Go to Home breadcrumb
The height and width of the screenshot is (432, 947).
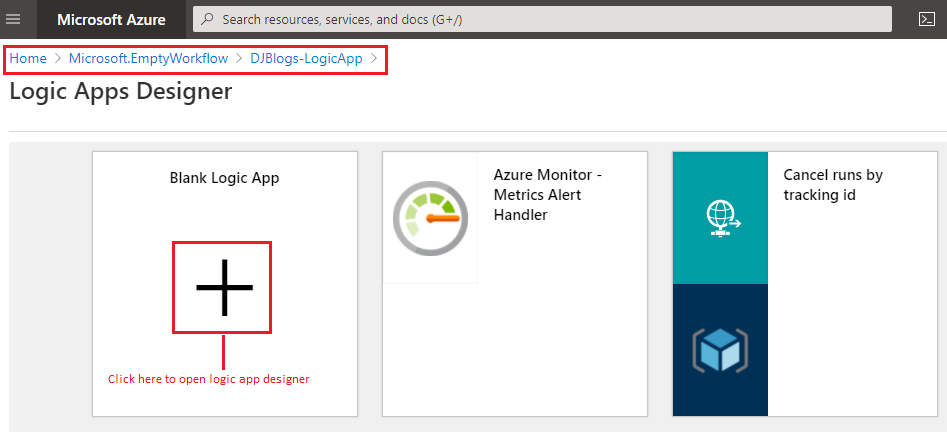(x=28, y=59)
